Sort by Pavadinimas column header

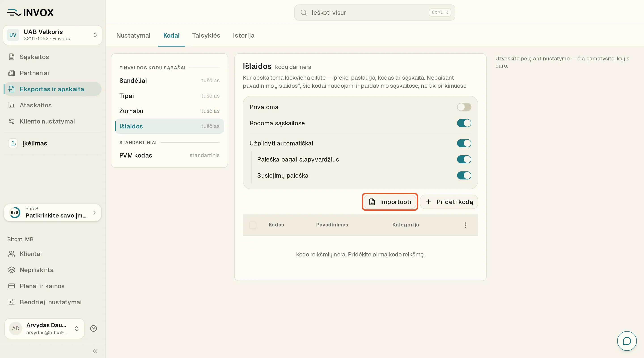coord(332,225)
